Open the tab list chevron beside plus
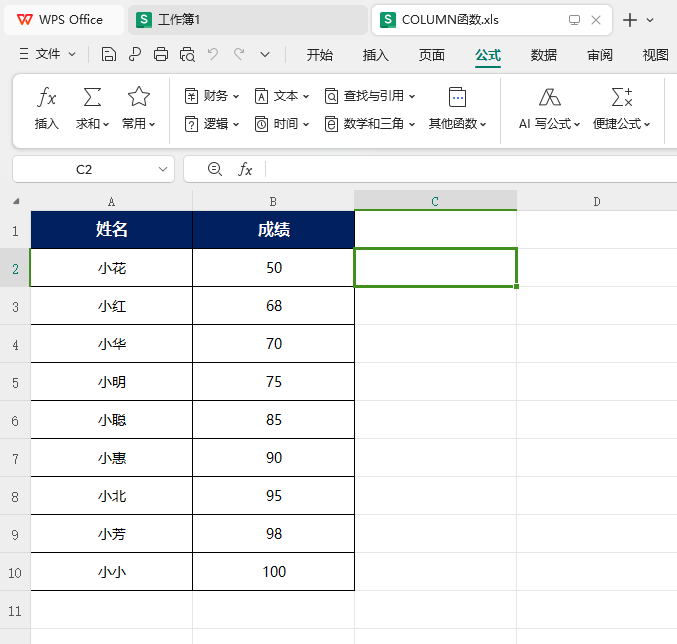This screenshot has height=644, width=677. [650, 20]
